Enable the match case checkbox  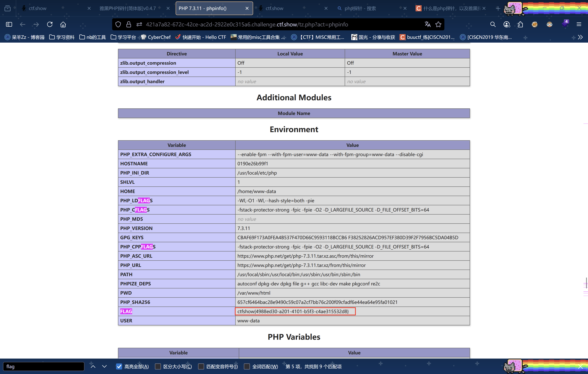pos(158,366)
